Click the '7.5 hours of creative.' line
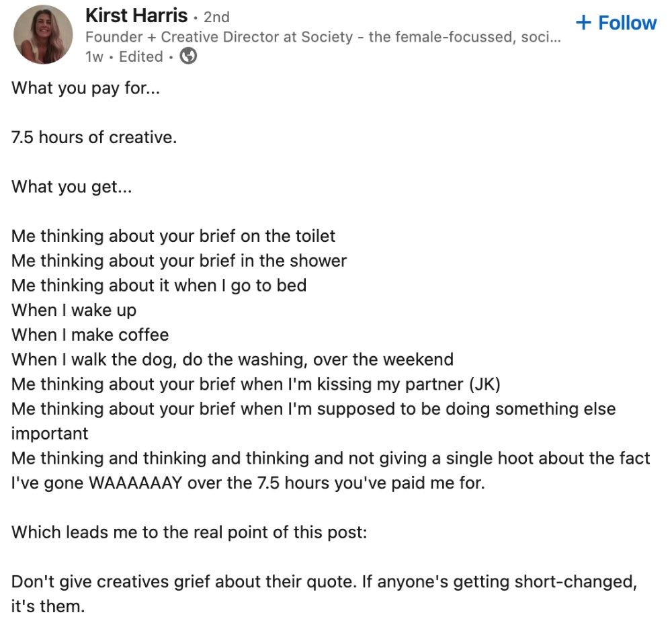This screenshot has height=627, width=672. pyautogui.click(x=94, y=138)
